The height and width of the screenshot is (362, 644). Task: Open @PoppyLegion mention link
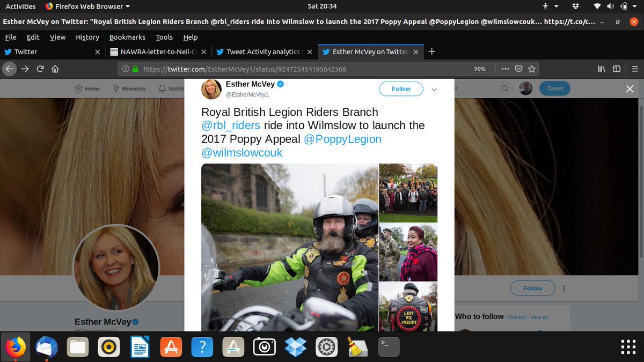point(342,139)
